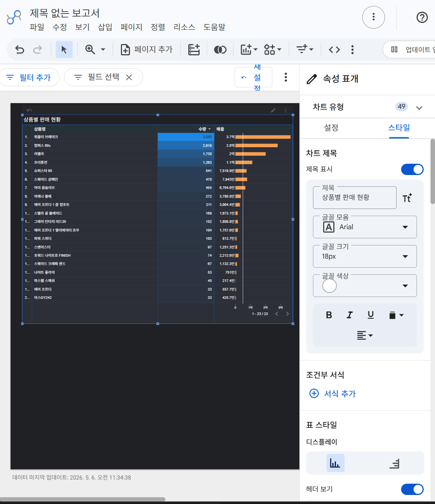Click the 컴퍼스 60s table row
The width and height of the screenshot is (435, 504).
[x=157, y=145]
